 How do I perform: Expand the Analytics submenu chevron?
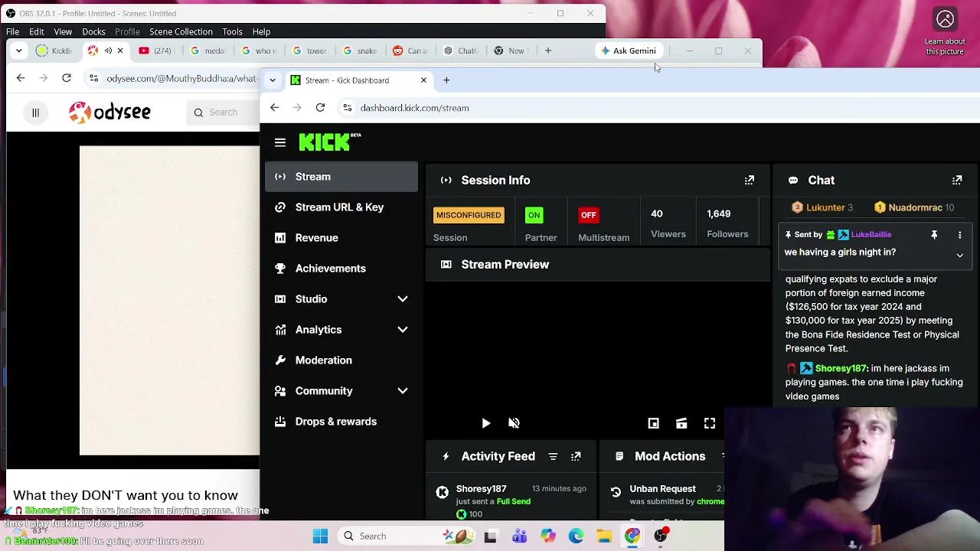(x=403, y=330)
